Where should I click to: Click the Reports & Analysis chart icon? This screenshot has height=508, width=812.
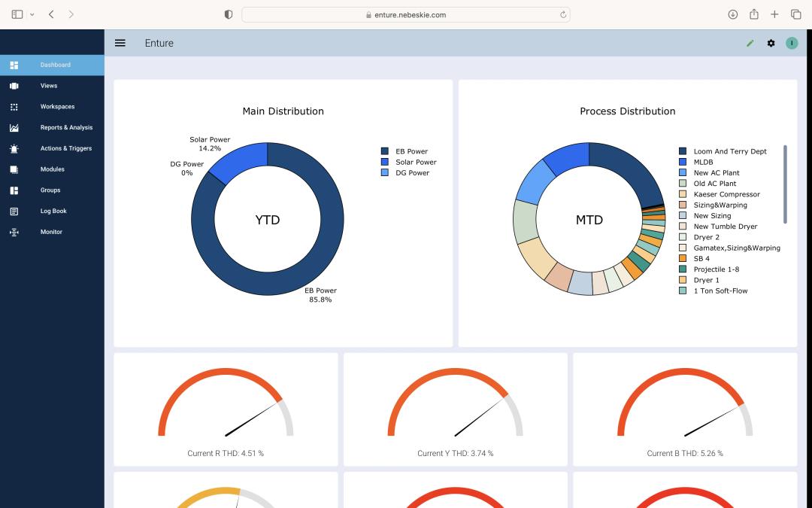(x=14, y=127)
